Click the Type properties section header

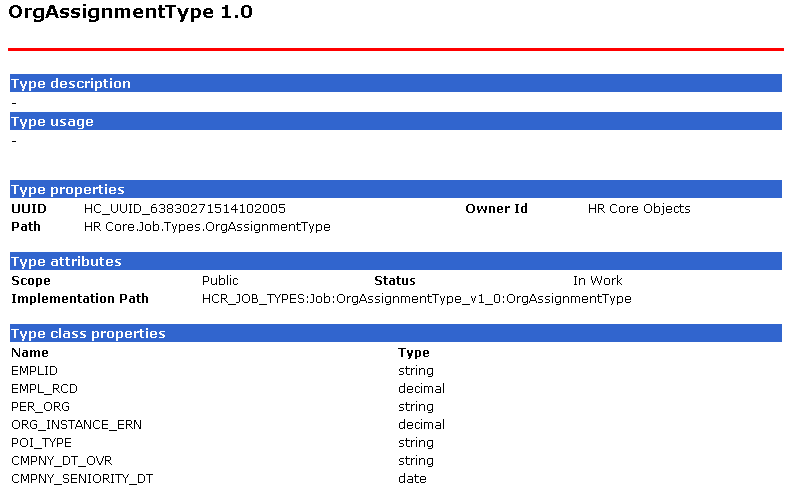point(396,189)
